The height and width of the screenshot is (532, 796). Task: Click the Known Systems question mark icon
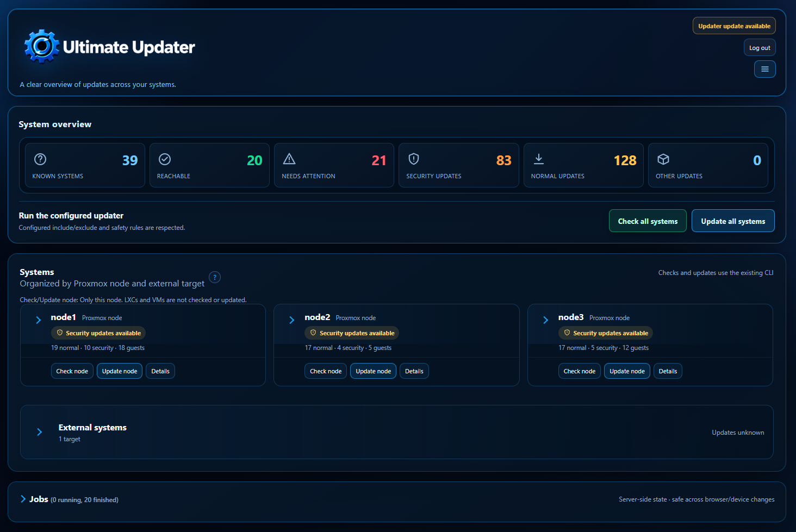pyautogui.click(x=40, y=159)
